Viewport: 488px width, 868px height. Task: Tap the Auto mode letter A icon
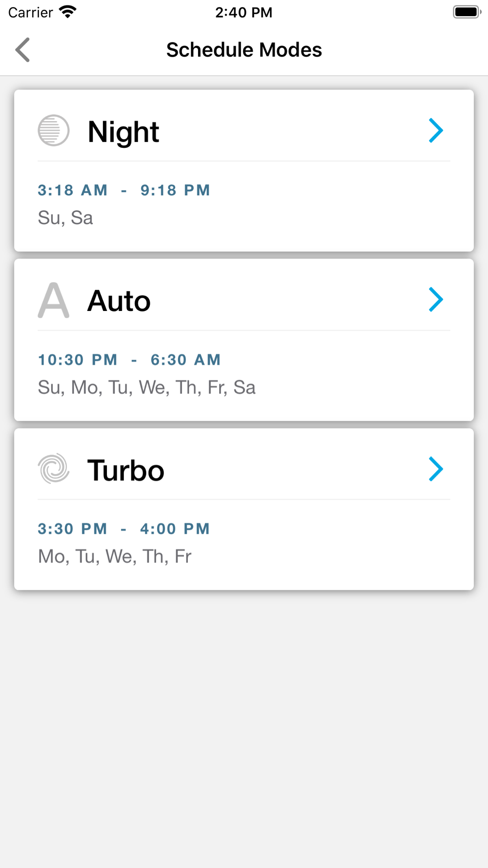[x=54, y=300]
